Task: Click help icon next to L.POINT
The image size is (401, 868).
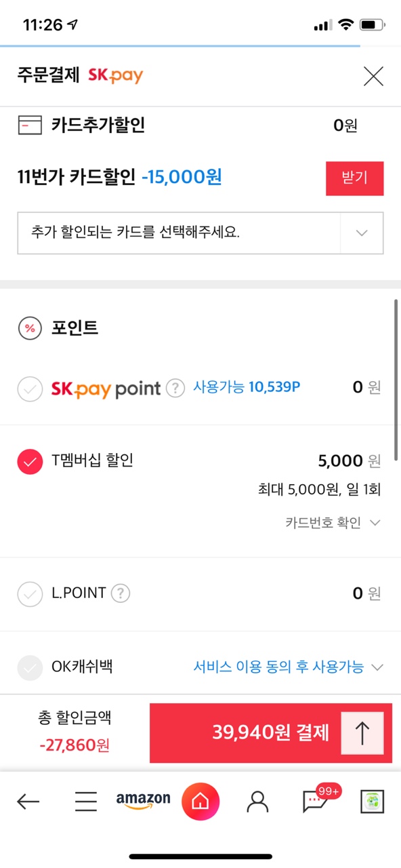Action: click(x=121, y=594)
